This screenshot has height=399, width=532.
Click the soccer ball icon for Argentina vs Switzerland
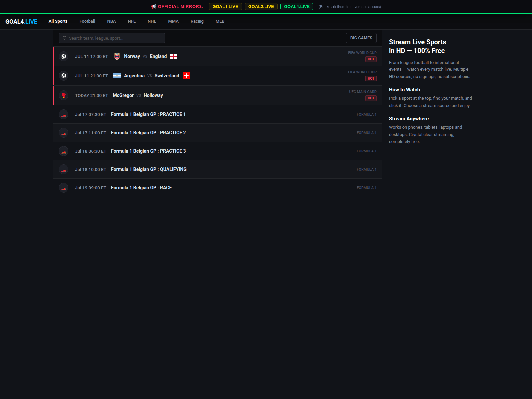pyautogui.click(x=64, y=76)
